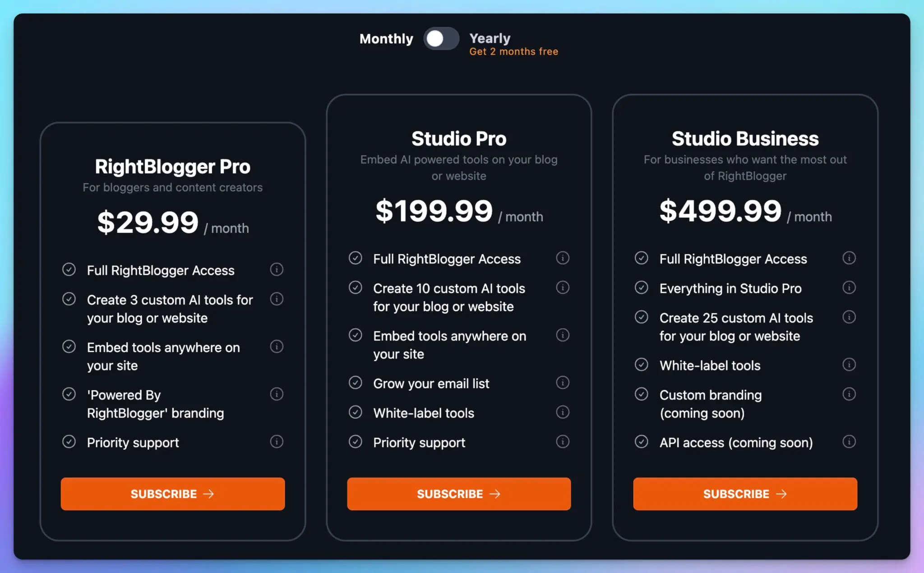Click the Get 2 months free text

click(x=513, y=51)
